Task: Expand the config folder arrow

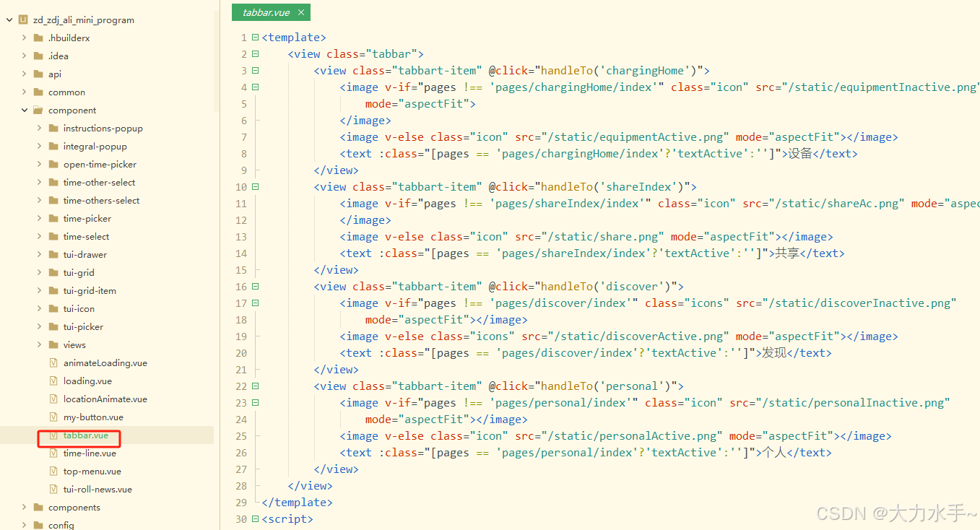Action: [x=25, y=525]
